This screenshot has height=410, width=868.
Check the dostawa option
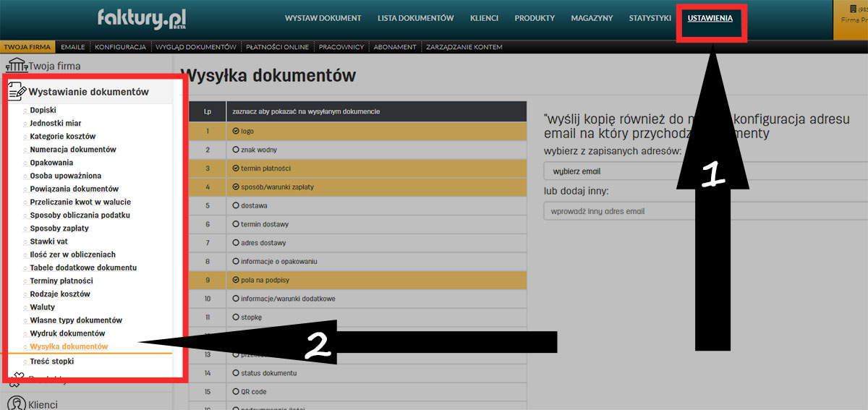[236, 205]
